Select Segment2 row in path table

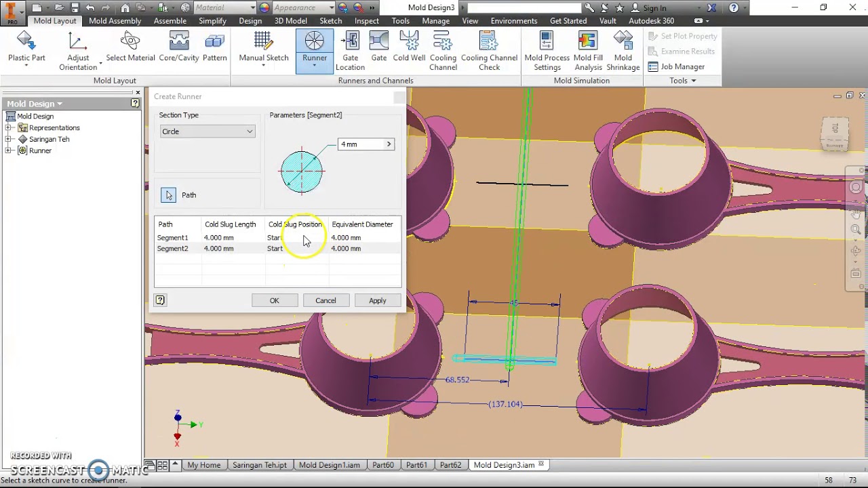pyautogui.click(x=278, y=249)
